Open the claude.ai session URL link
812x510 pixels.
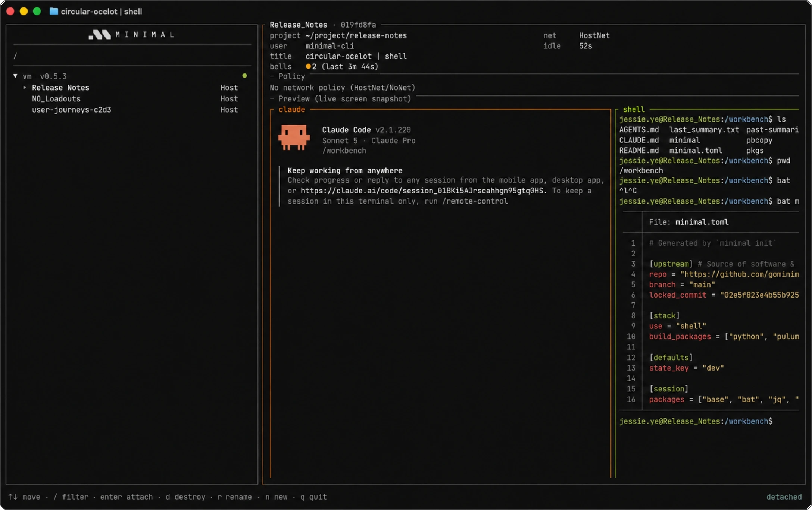tap(422, 191)
